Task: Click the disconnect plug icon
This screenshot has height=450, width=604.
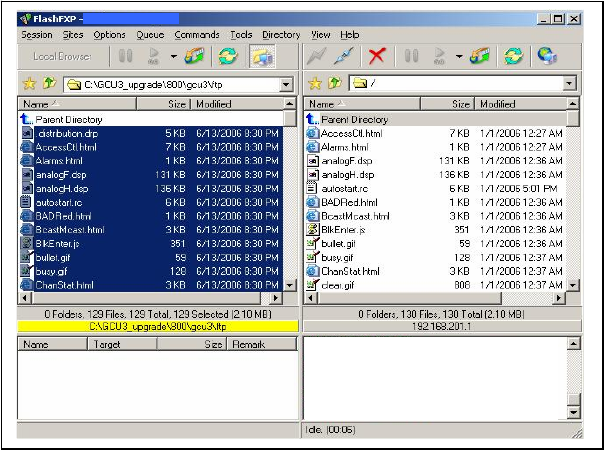Action: pyautogui.click(x=344, y=56)
